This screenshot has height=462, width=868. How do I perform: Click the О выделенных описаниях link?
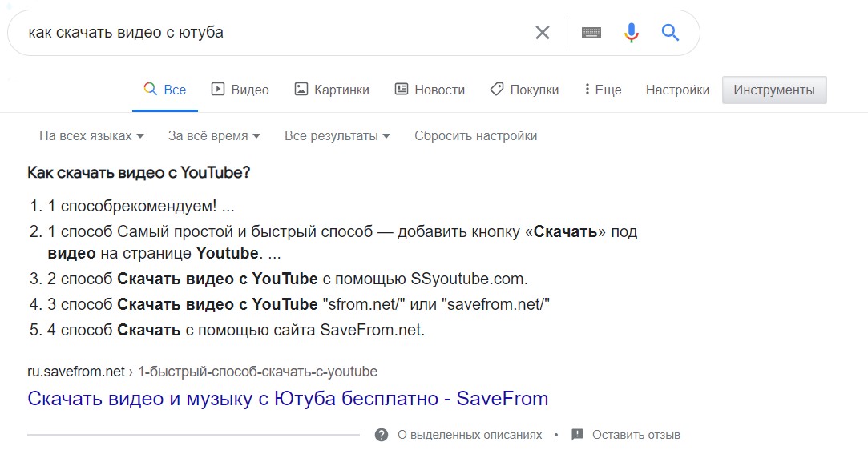tap(470, 435)
